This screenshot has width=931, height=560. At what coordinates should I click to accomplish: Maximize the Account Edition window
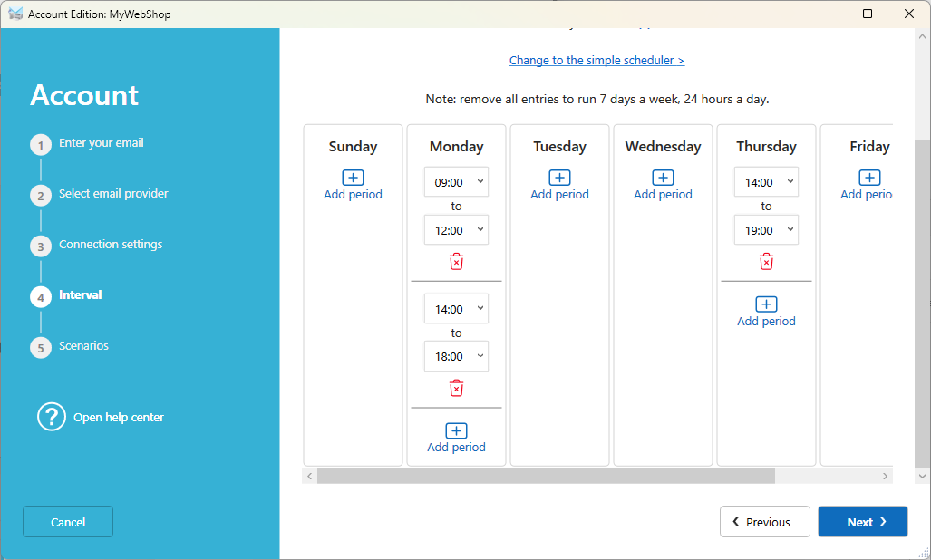click(x=868, y=14)
